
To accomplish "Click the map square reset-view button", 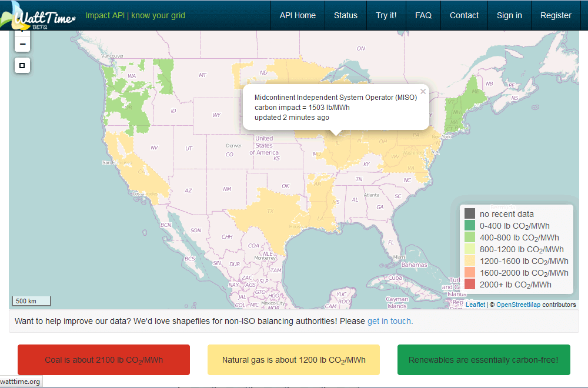I will (22, 66).
